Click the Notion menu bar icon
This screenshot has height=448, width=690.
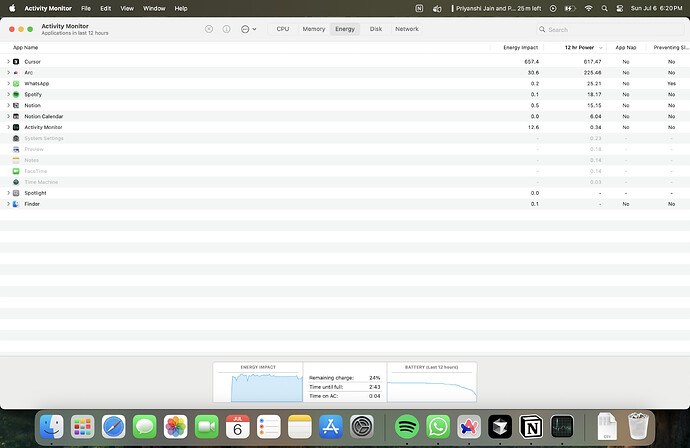[419, 8]
